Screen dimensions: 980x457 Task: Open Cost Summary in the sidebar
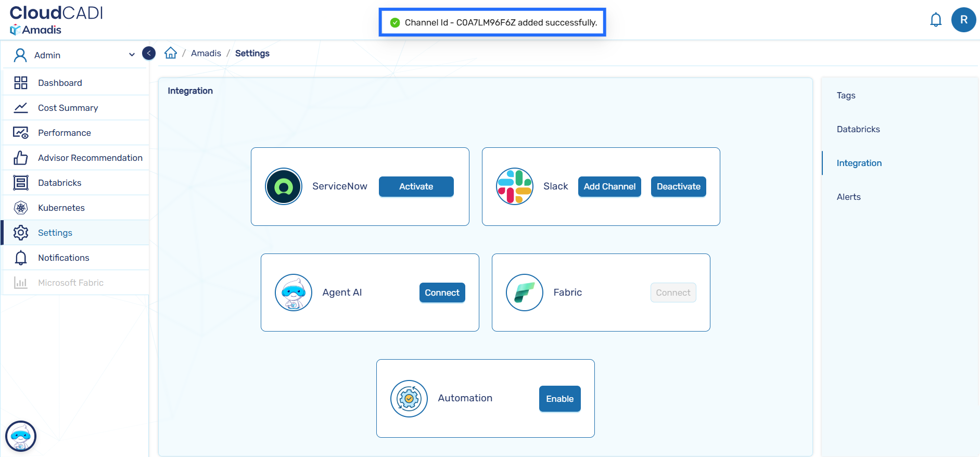tap(68, 108)
